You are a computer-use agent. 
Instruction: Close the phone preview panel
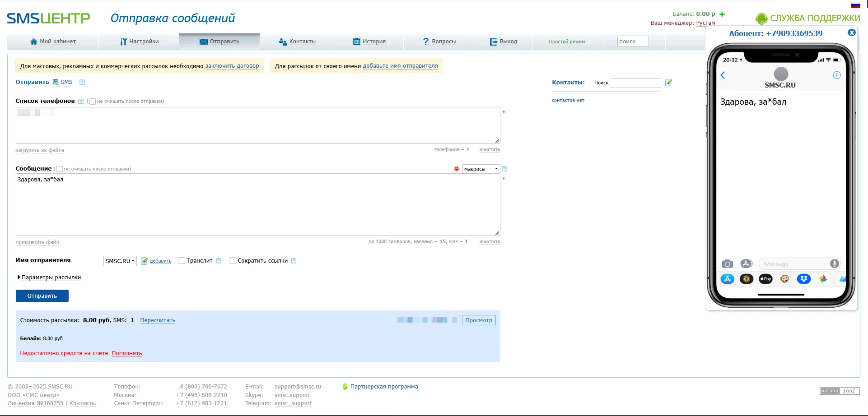tap(852, 32)
